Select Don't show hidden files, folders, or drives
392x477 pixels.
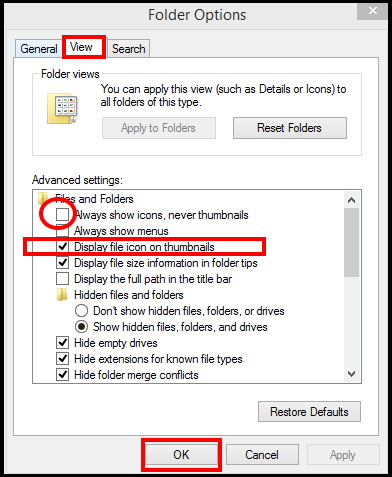pos(81,311)
